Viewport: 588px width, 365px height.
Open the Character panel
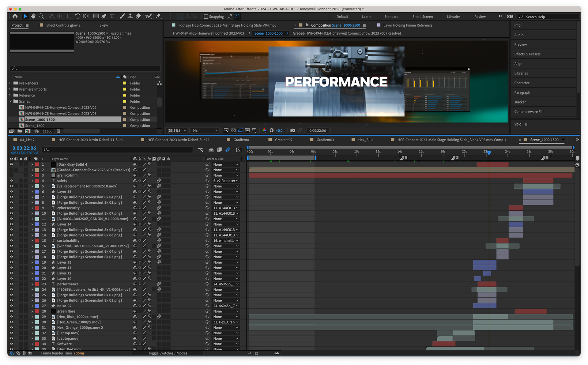pos(522,83)
